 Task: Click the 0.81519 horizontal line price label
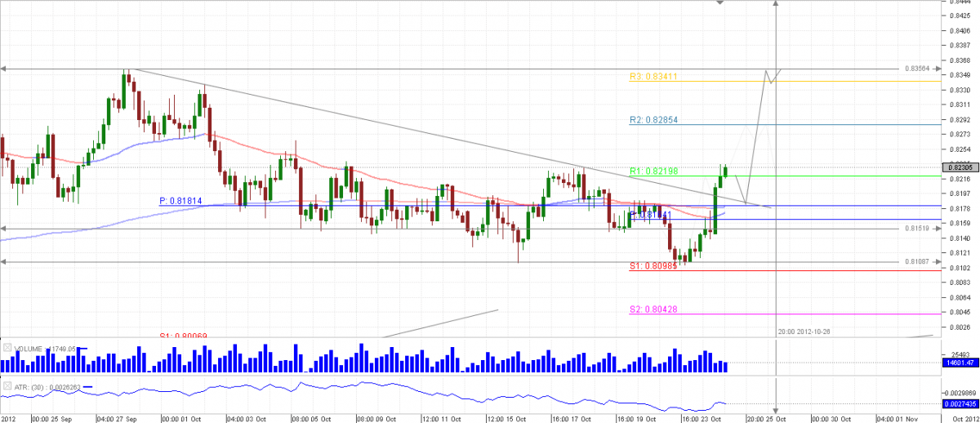coord(918,229)
